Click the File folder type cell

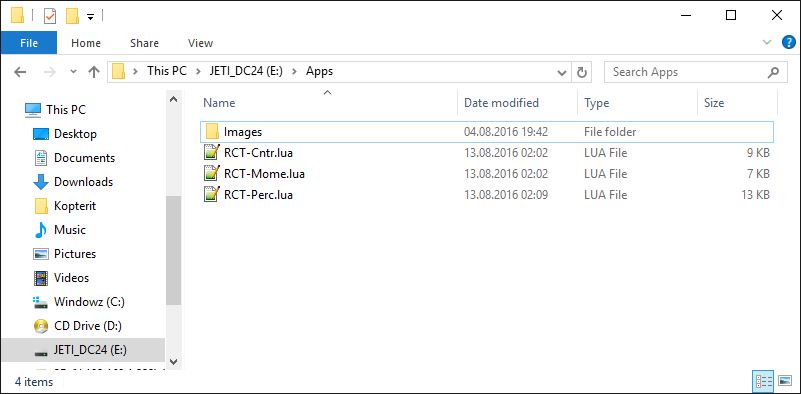(610, 132)
